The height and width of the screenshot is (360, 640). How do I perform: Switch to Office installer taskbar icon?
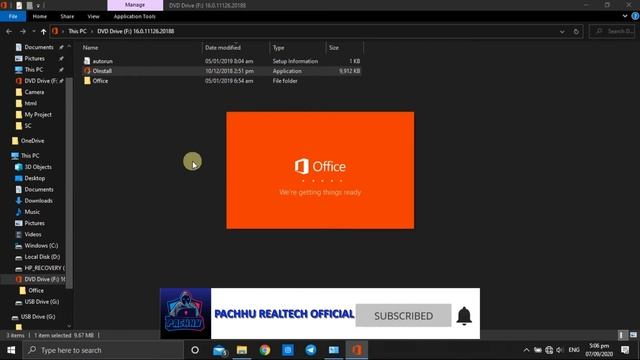coord(357,350)
